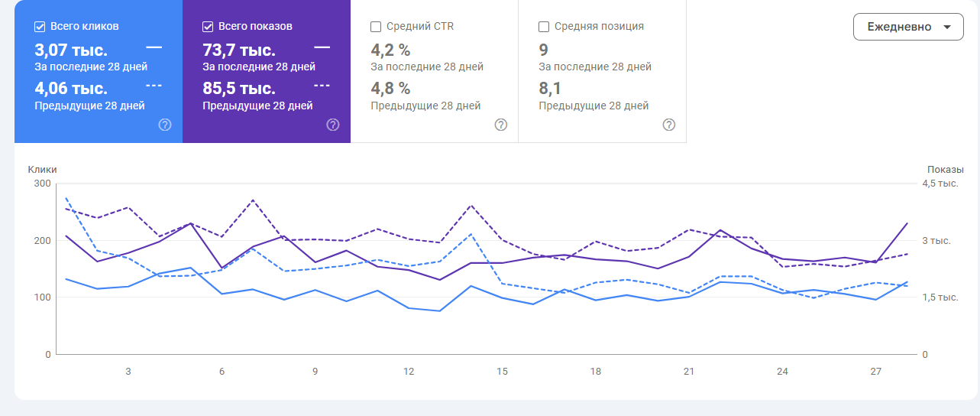Click day 21 on the x-axis
The width and height of the screenshot is (980, 416).
pos(689,372)
